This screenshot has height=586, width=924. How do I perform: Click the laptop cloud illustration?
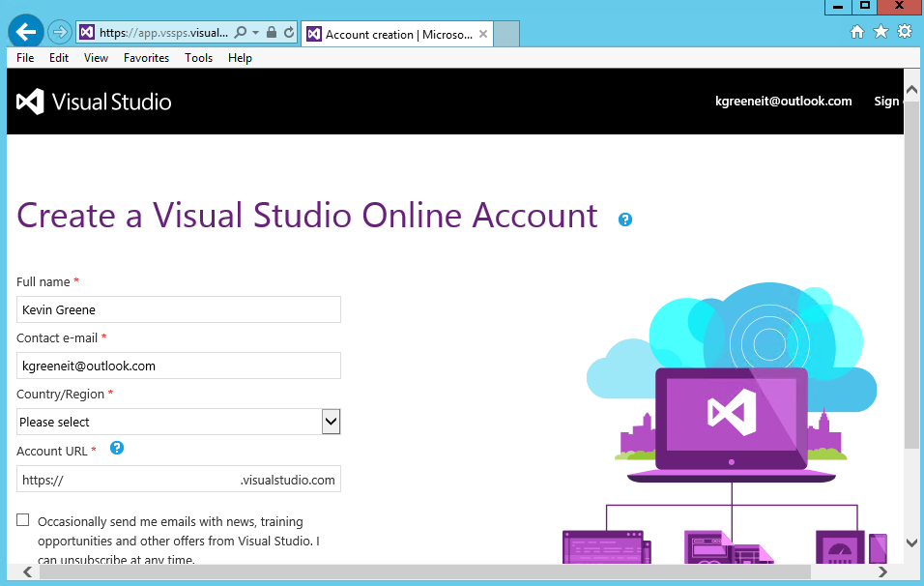732,423
